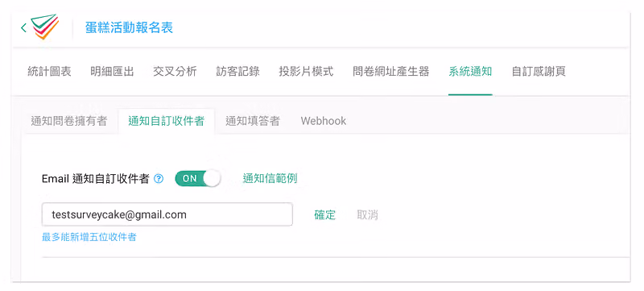Open the 訪客記錄 tab
This screenshot has width=644, height=291.
[x=237, y=71]
